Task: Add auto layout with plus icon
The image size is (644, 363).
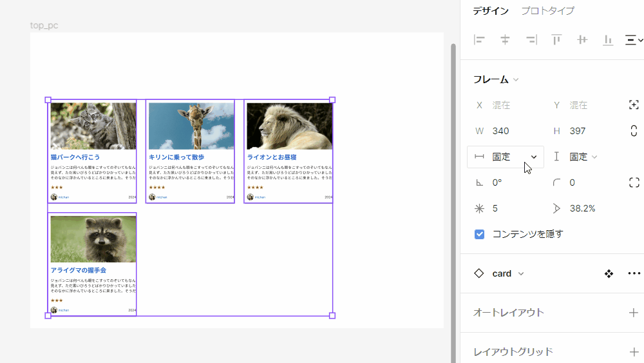Action: (x=633, y=313)
